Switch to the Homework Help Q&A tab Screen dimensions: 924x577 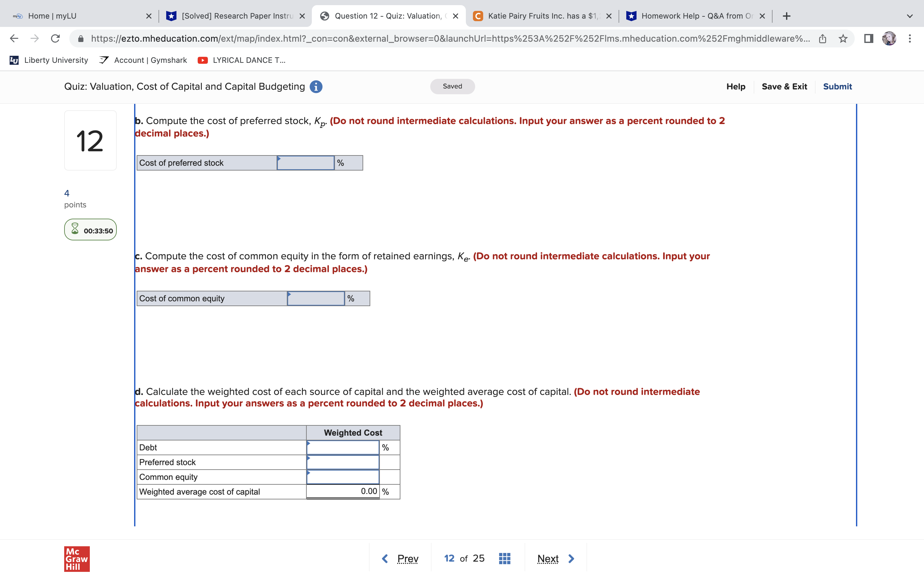(x=695, y=16)
